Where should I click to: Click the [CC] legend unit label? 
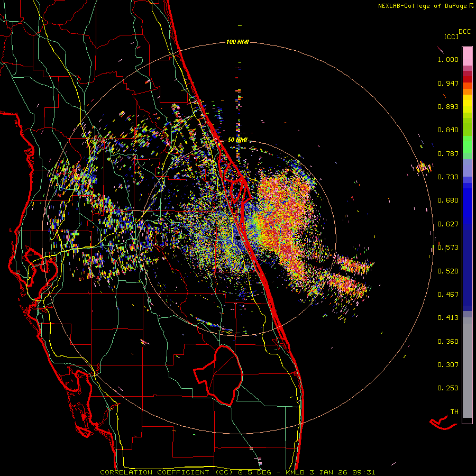pyautogui.click(x=451, y=37)
